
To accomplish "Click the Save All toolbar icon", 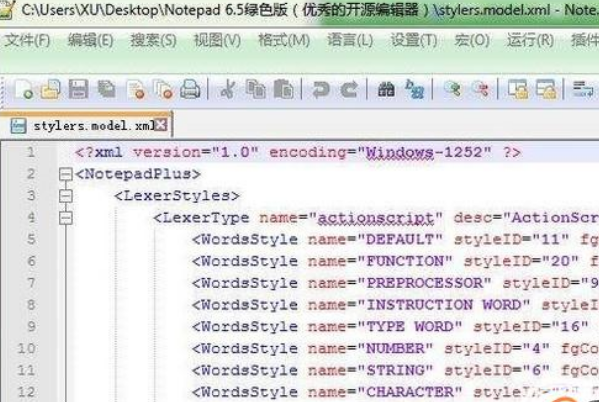I will click(x=107, y=89).
